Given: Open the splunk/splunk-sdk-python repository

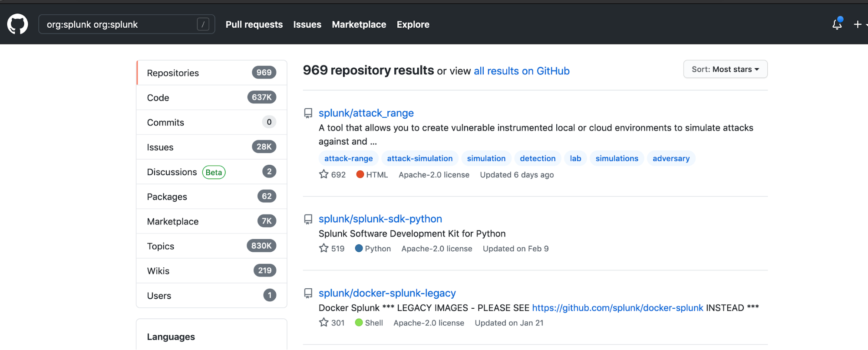Looking at the screenshot, I should (380, 219).
